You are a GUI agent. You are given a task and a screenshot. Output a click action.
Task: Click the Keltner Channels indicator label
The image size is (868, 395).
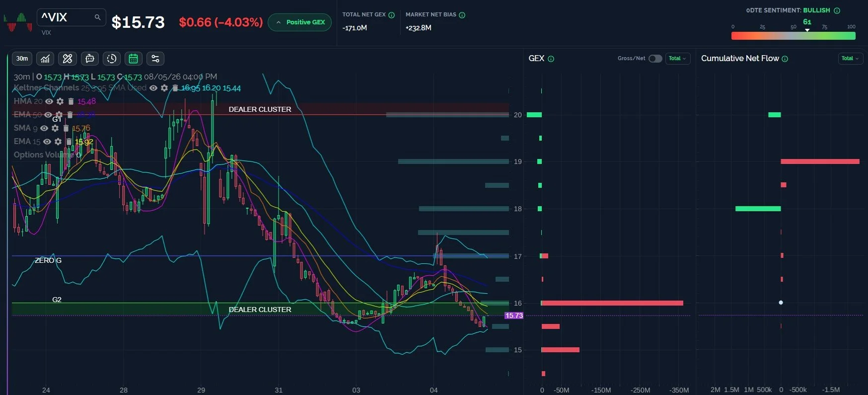pos(46,88)
